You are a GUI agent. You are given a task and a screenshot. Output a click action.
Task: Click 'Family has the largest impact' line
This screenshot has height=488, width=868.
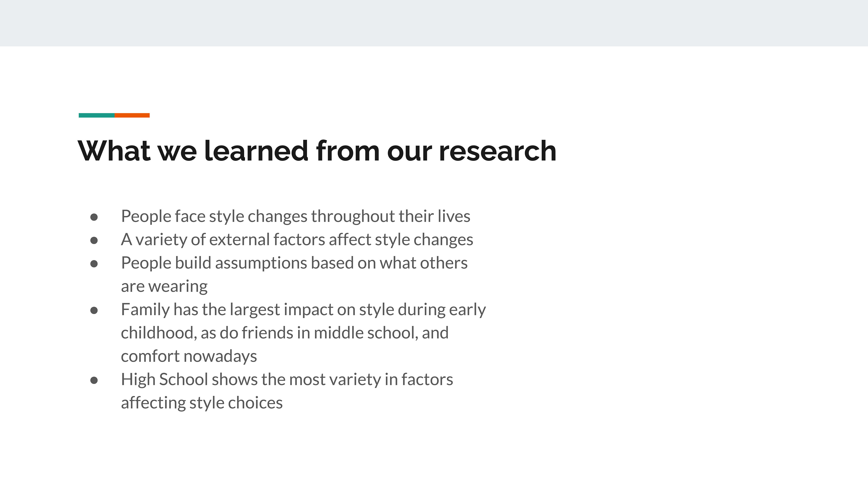[x=303, y=310]
